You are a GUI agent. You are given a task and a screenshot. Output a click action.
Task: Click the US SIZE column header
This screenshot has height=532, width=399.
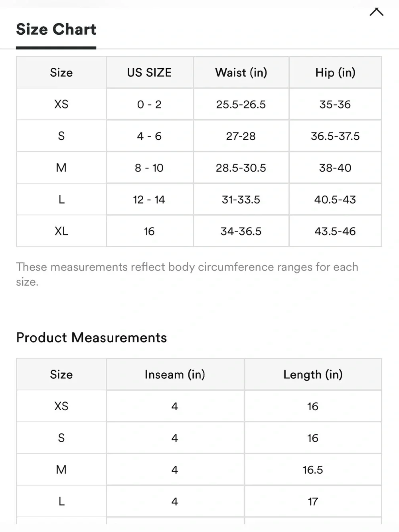150,72
